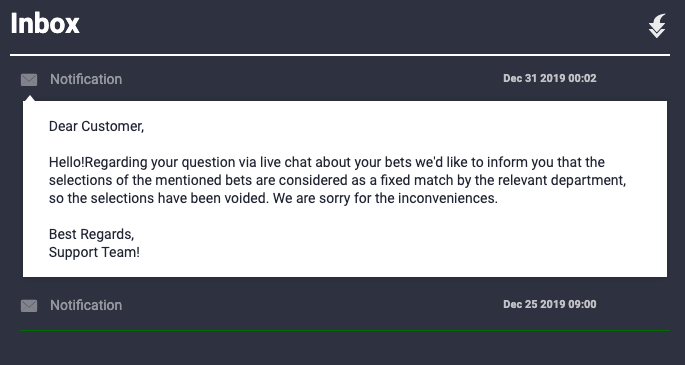Collapse the Dec 31 Notification message title
685x365 pixels.
pyautogui.click(x=86, y=79)
